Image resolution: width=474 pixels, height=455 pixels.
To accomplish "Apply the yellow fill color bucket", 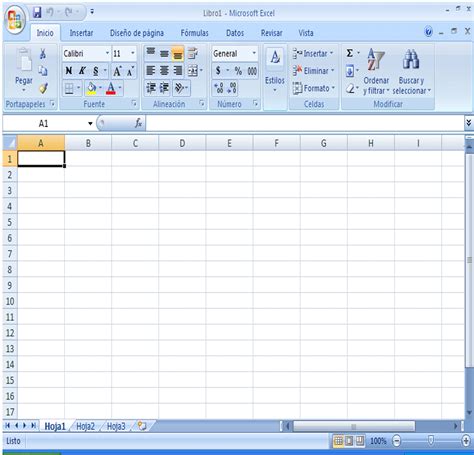I will tap(91, 88).
